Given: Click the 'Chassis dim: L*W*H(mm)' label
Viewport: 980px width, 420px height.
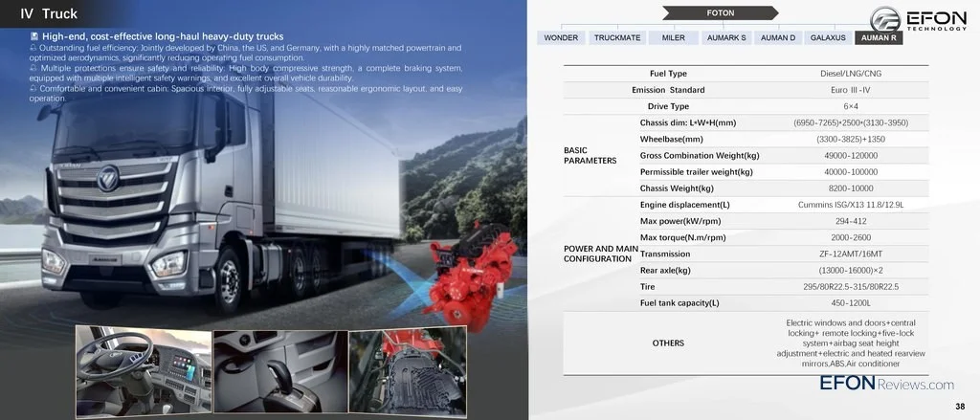Looking at the screenshot, I should (687, 122).
